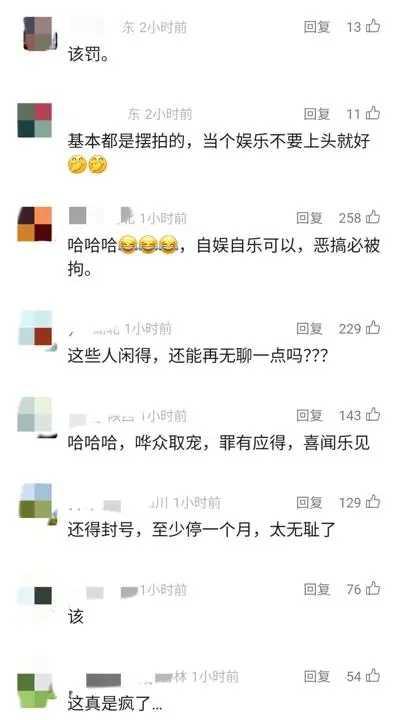Tap thumbs-up next to 143

373,415
